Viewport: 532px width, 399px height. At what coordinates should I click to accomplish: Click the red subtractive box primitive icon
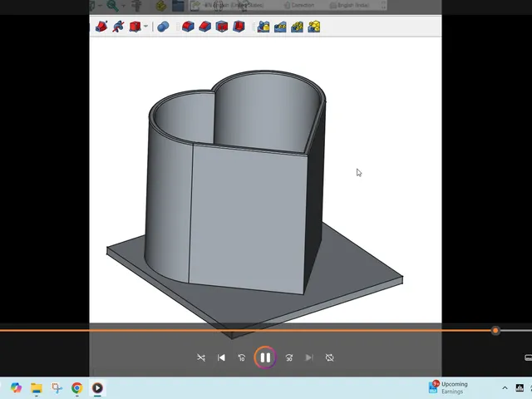click(135, 27)
